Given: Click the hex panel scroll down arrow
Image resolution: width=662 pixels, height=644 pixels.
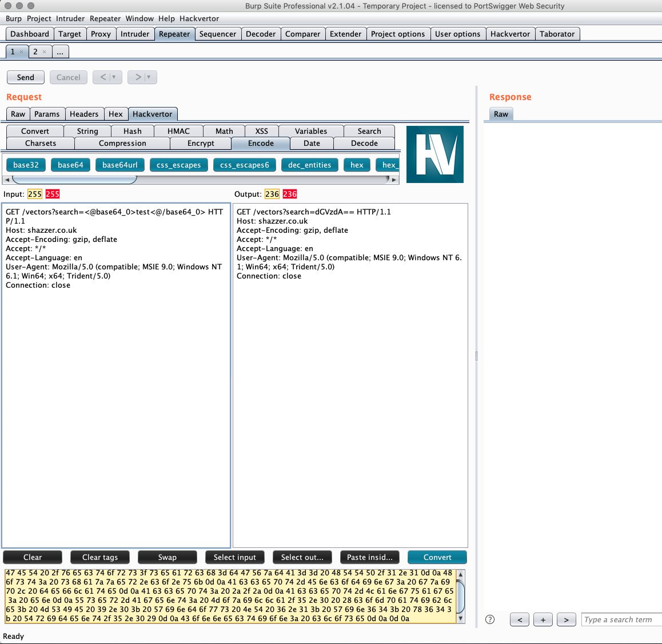Looking at the screenshot, I should (461, 619).
